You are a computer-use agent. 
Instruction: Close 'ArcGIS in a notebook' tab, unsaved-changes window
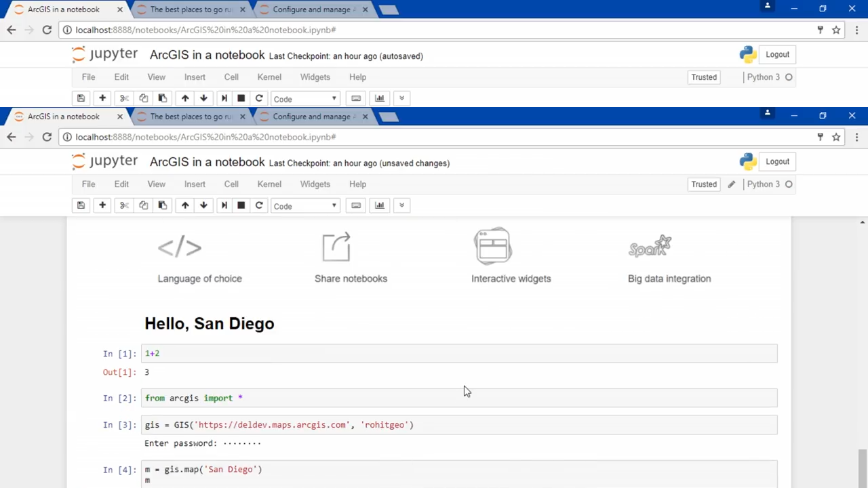click(x=120, y=117)
